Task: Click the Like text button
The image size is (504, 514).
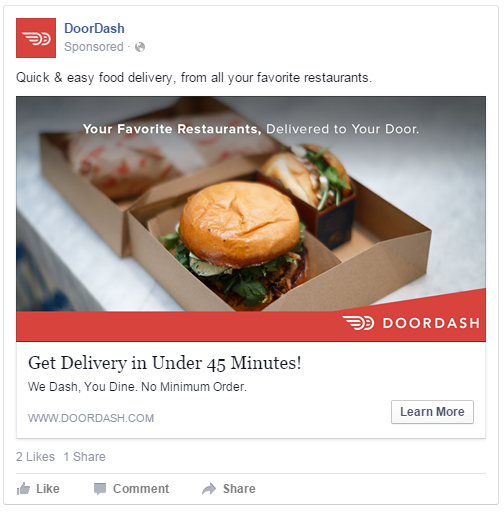Action: tap(48, 489)
